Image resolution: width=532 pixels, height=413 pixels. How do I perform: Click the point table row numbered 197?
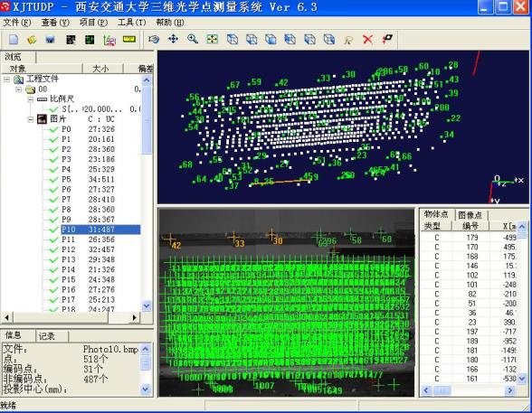pos(469,332)
